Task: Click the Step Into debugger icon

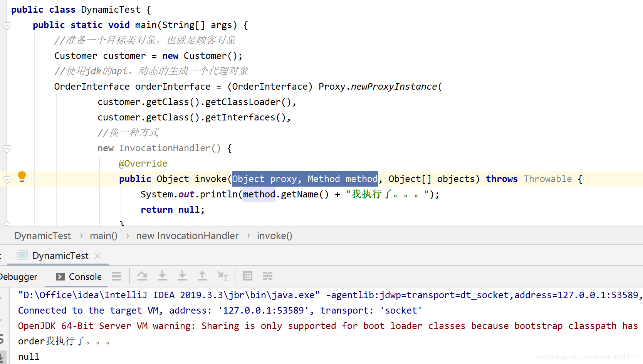Action: [x=162, y=276]
